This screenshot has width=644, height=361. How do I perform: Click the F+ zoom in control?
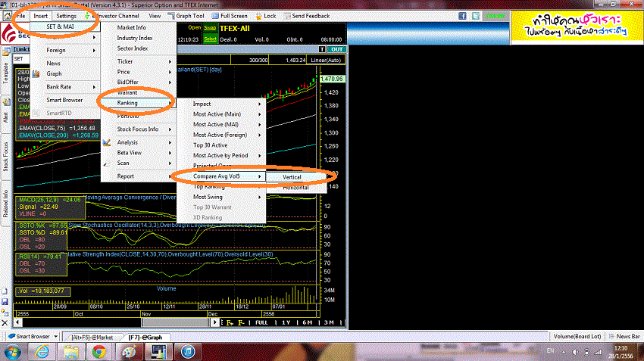[x=230, y=323]
